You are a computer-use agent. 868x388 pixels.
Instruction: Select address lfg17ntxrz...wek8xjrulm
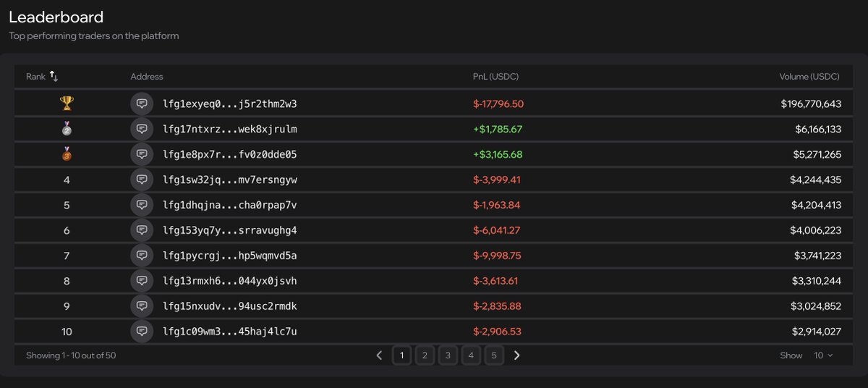(230, 129)
